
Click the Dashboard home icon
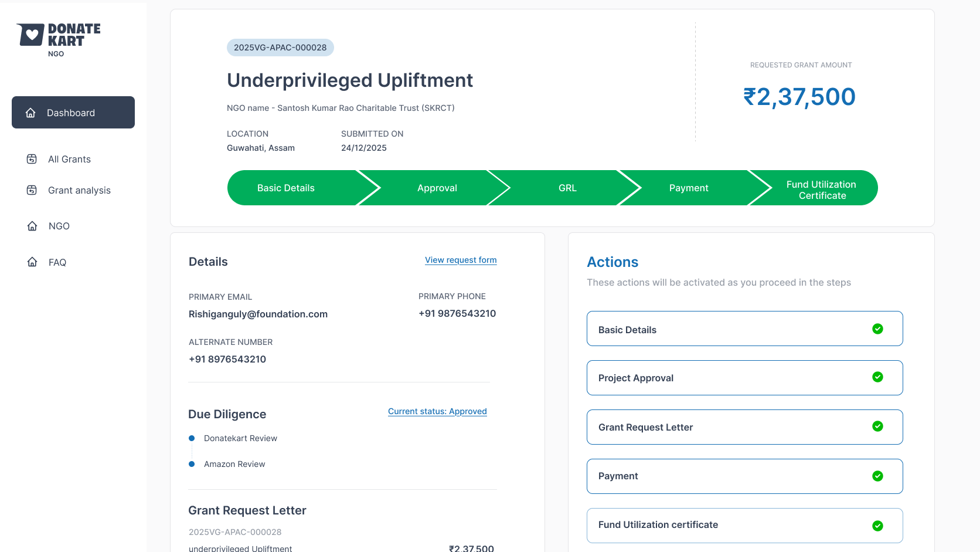tap(31, 113)
